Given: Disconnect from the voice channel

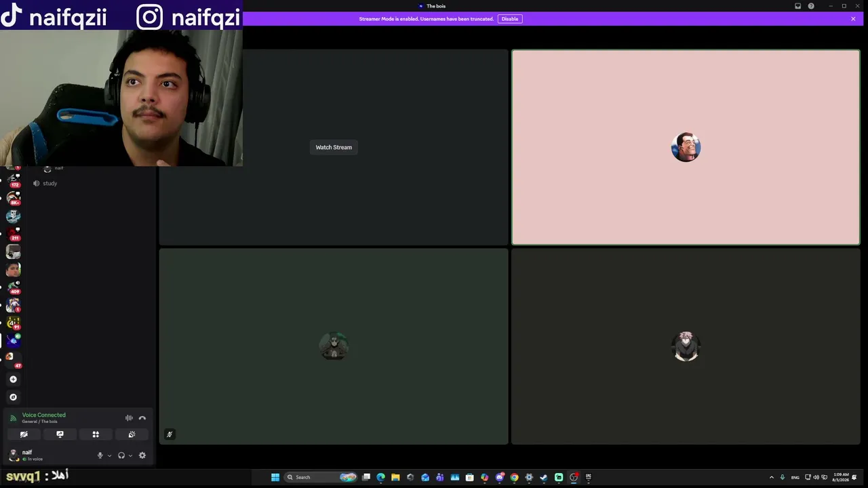Looking at the screenshot, I should click(x=142, y=418).
